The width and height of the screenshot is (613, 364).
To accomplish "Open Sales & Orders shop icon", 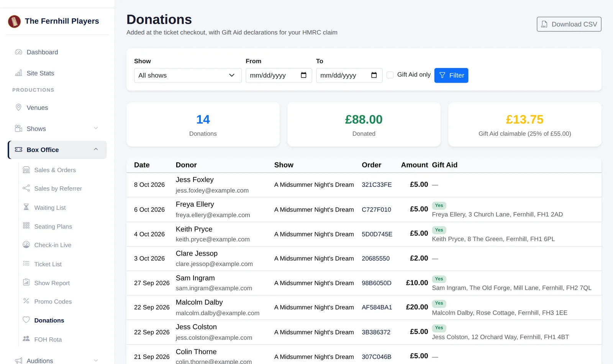I will click(x=26, y=170).
